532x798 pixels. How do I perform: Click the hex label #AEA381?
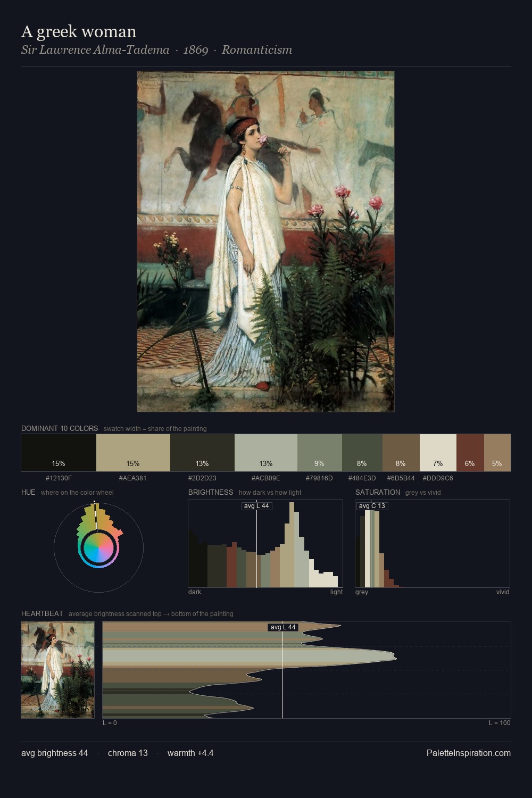(x=133, y=478)
